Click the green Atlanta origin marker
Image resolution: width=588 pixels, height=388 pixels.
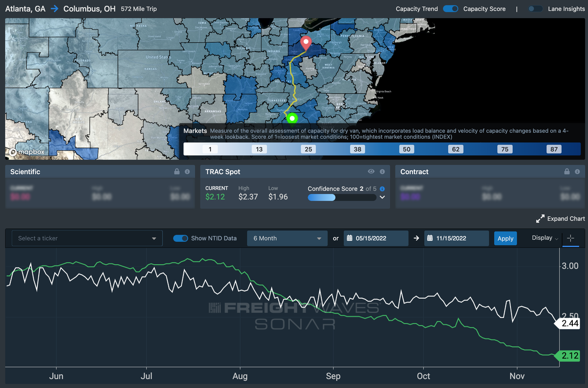pos(292,118)
